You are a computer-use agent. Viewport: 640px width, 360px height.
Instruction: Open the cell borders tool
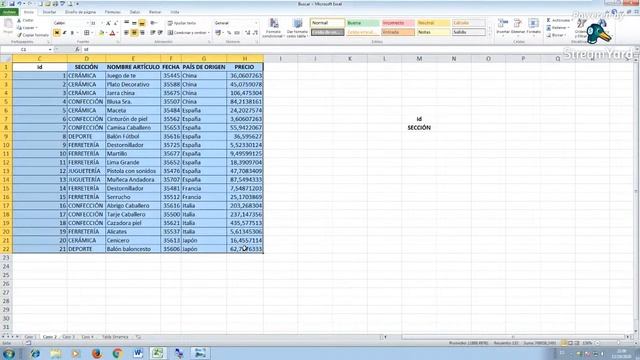pos(87,33)
